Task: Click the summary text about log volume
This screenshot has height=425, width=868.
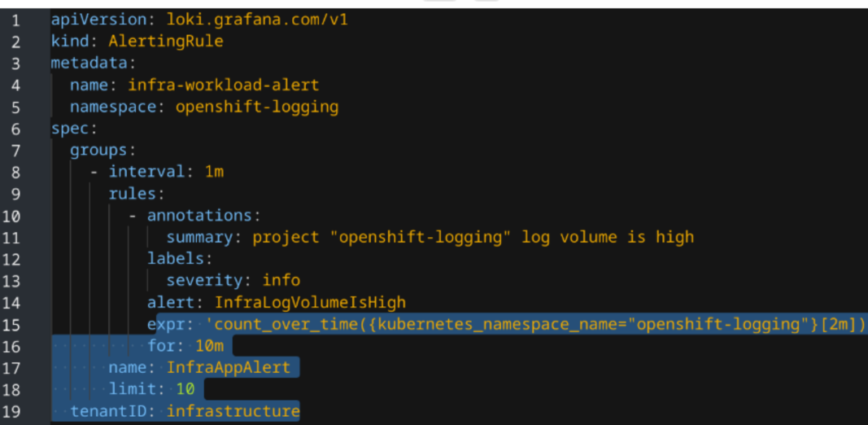Action: [473, 237]
